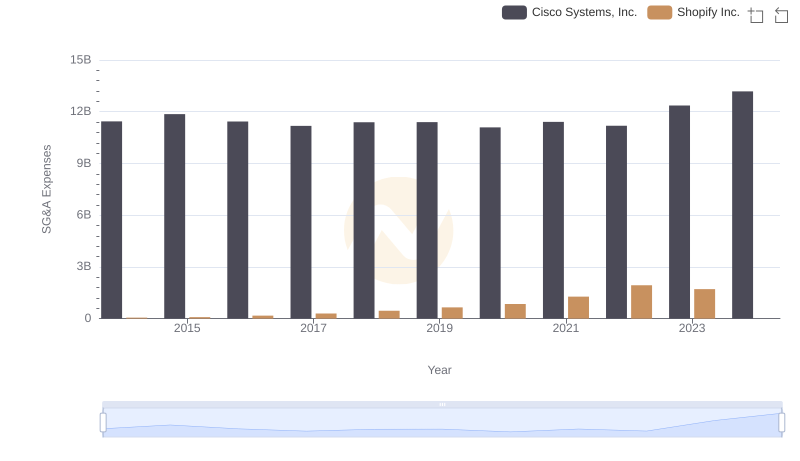
Task: Click the 15B y-axis label
Action: click(81, 60)
